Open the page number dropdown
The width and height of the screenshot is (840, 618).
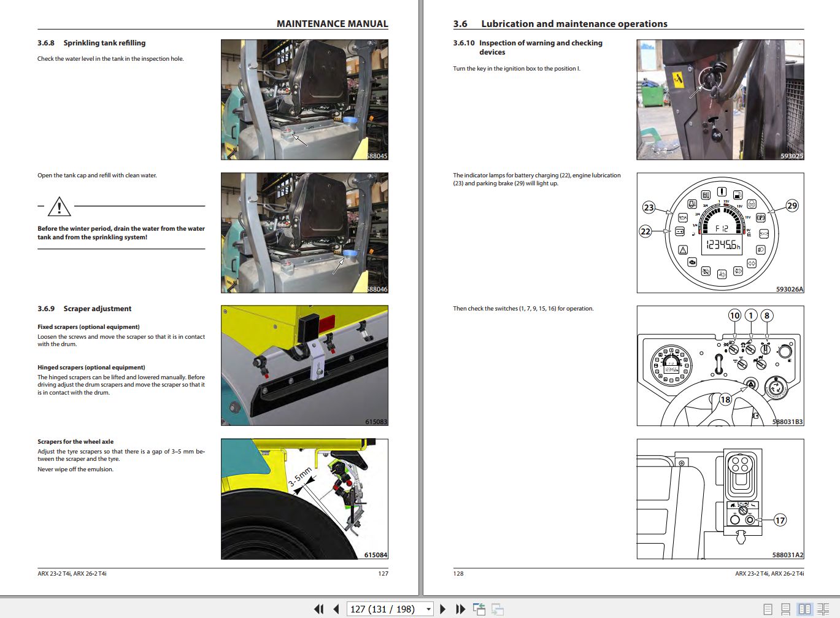tap(428, 608)
